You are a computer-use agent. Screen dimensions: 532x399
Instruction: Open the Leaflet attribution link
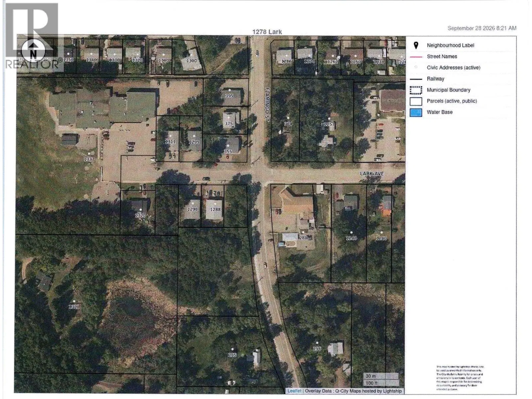[x=294, y=391]
